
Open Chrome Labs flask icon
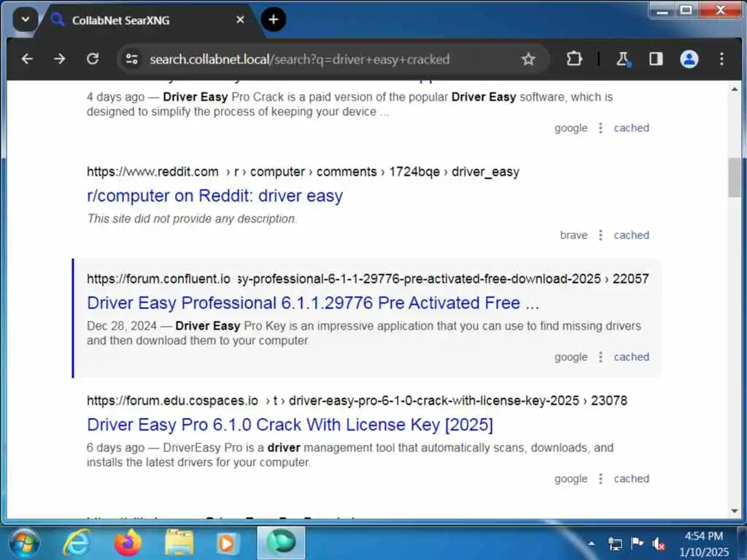tap(623, 59)
